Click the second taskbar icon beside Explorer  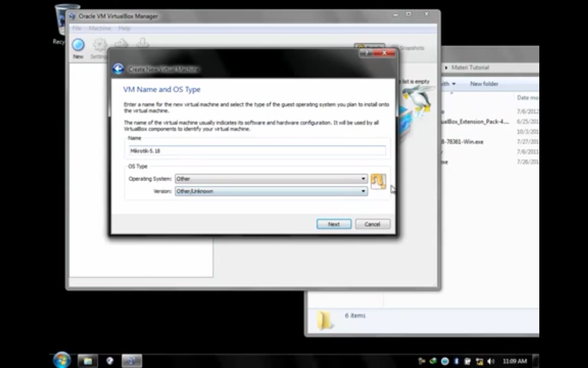(x=110, y=361)
